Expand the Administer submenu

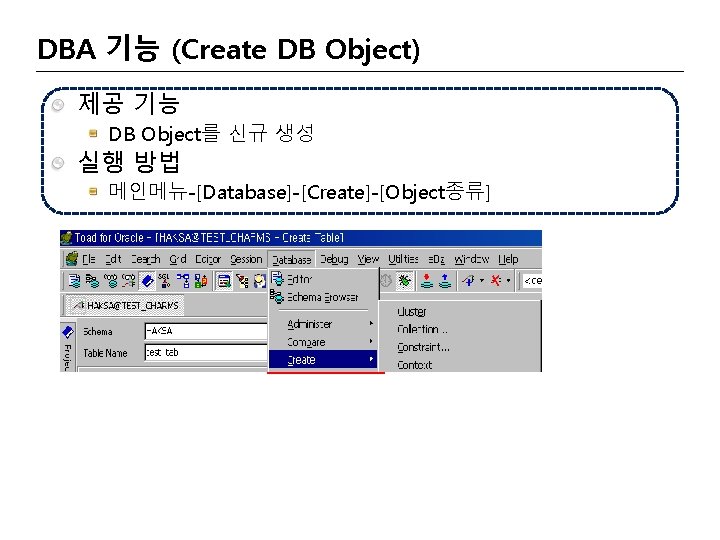pyautogui.click(x=323, y=324)
